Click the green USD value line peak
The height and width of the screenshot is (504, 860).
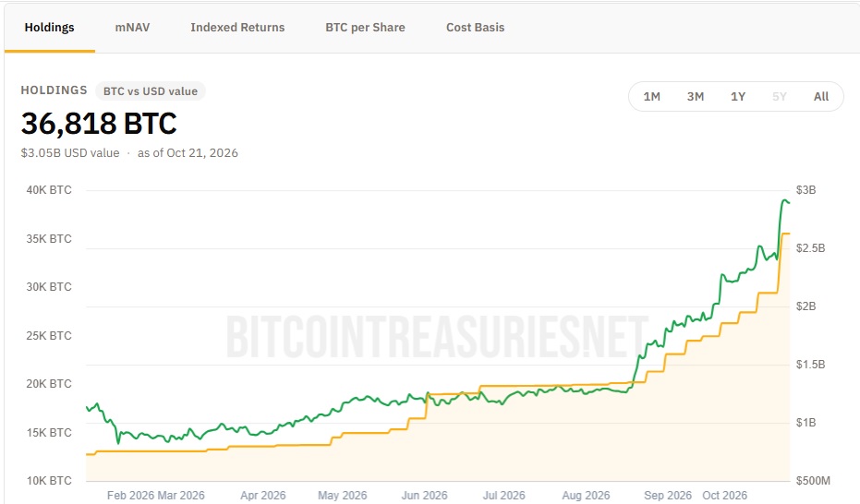(x=784, y=200)
